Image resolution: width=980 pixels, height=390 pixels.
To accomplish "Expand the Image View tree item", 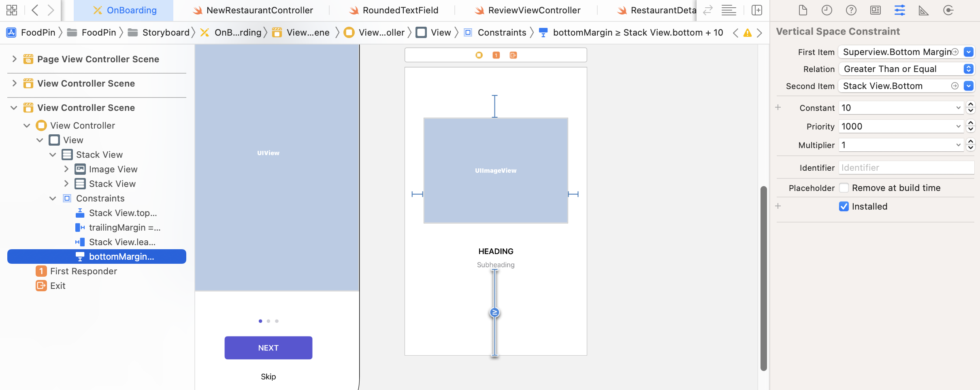I will (x=66, y=169).
